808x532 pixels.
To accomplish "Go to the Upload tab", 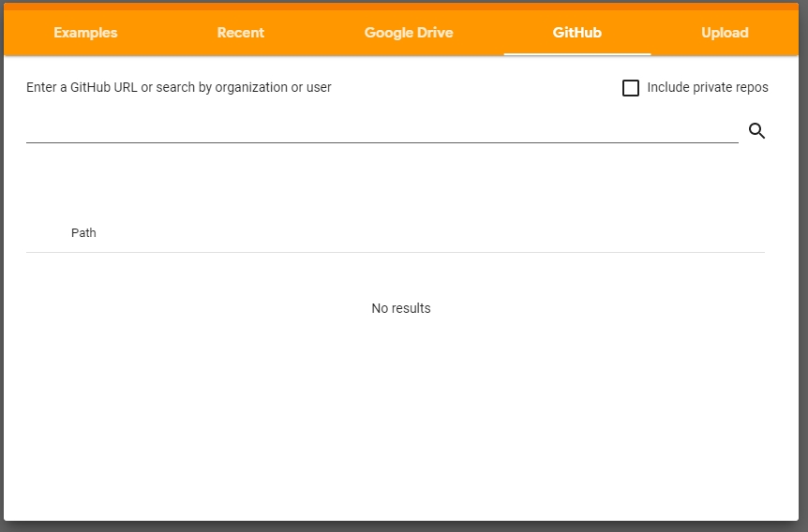I will coord(725,33).
